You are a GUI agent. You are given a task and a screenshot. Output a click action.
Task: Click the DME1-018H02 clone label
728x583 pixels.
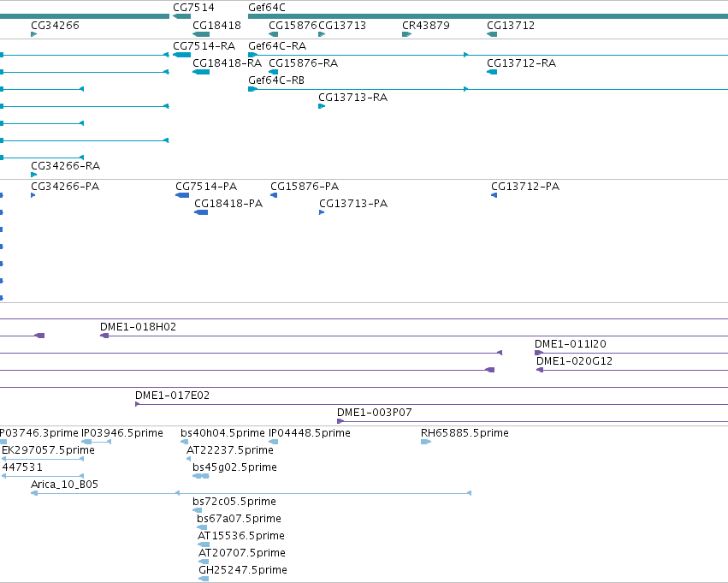[139, 327]
